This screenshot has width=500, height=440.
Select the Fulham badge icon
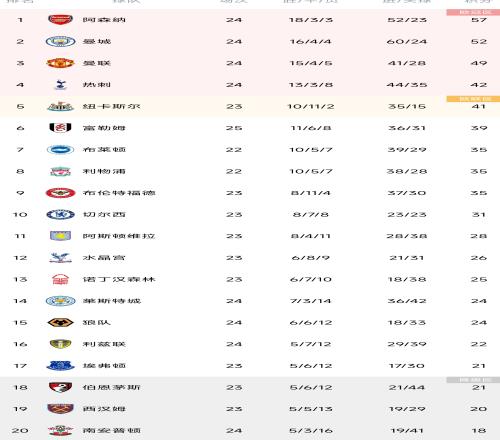pos(60,128)
